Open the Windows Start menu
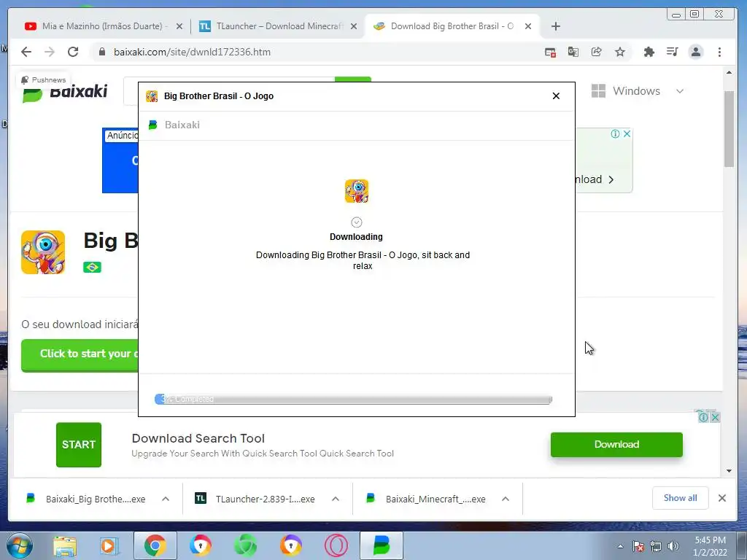This screenshot has height=560, width=747. click(x=20, y=545)
